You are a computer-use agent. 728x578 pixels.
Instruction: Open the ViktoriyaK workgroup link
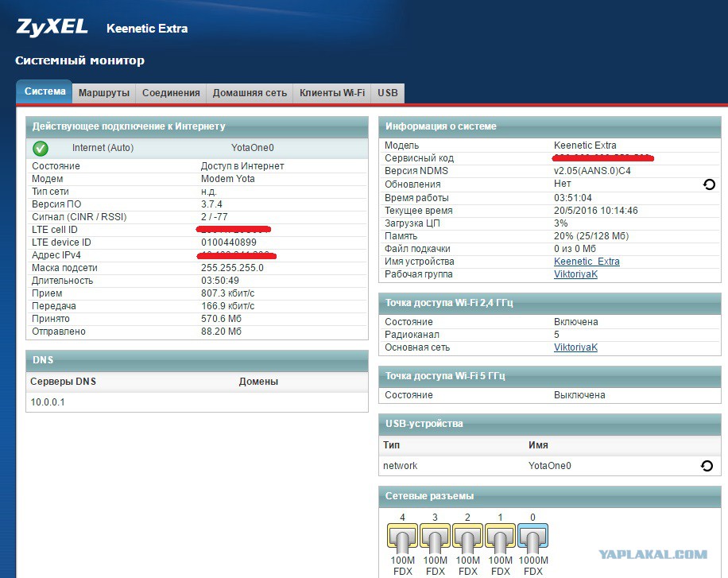(x=575, y=274)
